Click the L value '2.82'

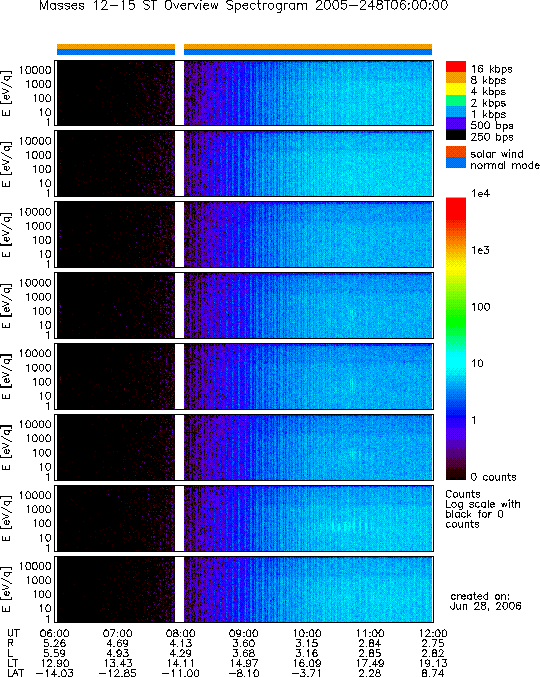coord(433,653)
